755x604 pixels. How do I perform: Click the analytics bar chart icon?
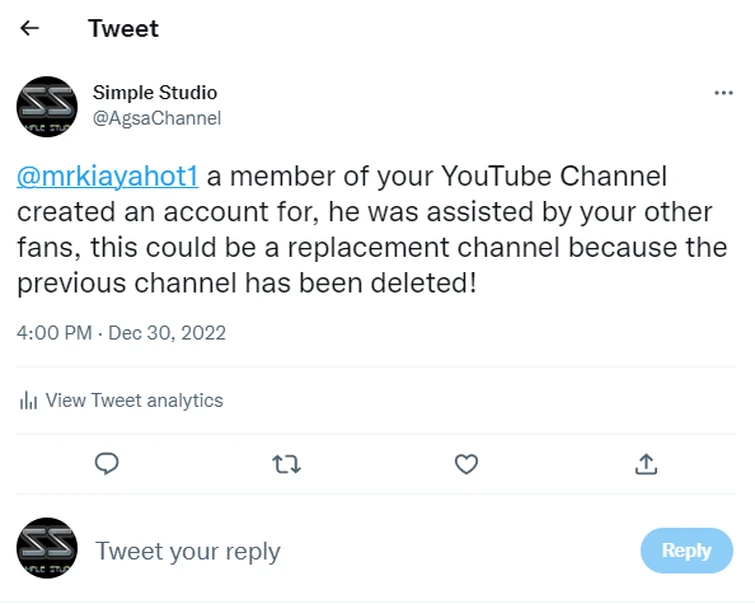[28, 401]
